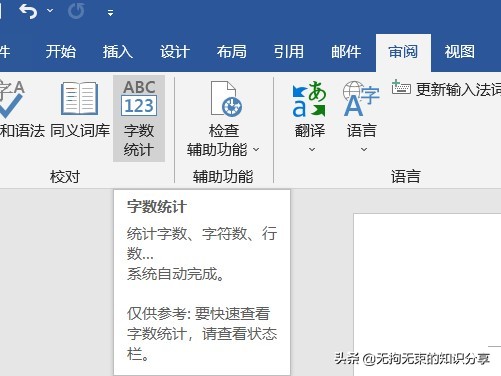The height and width of the screenshot is (376, 501).
Task: Click 更新输入法词典 button
Action: coord(446,89)
